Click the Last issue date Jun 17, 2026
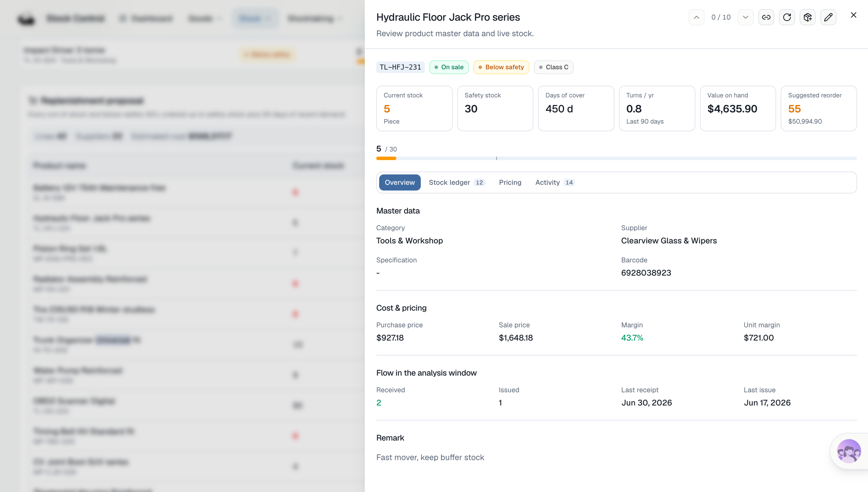The width and height of the screenshot is (868, 492). pos(767,402)
